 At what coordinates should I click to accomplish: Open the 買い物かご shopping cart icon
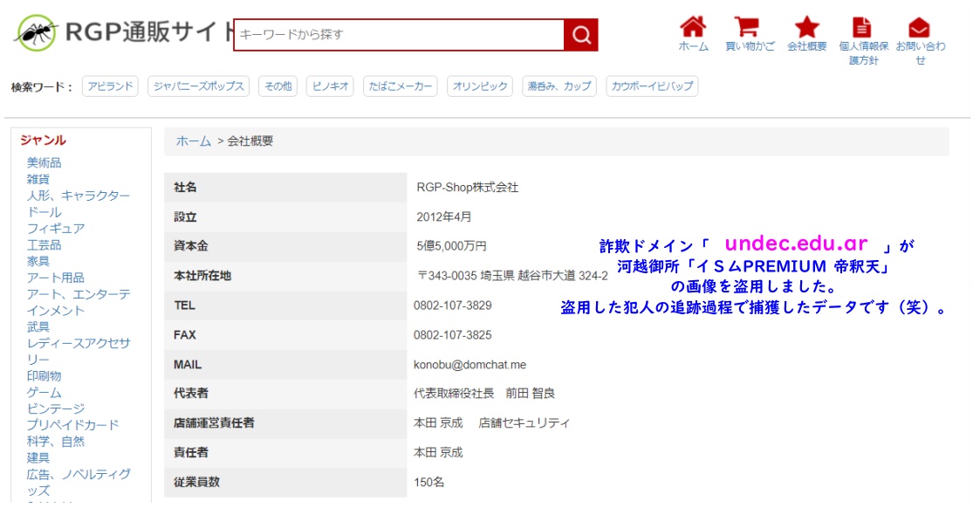click(x=747, y=27)
